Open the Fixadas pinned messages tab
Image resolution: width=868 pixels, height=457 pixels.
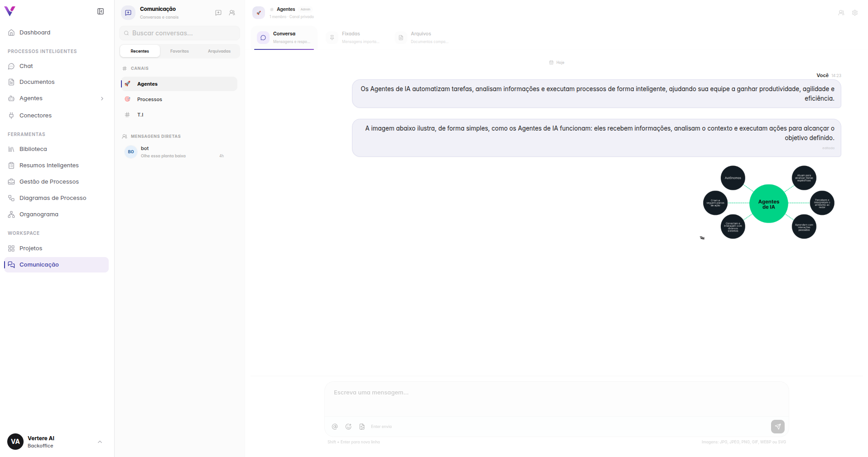pyautogui.click(x=353, y=38)
